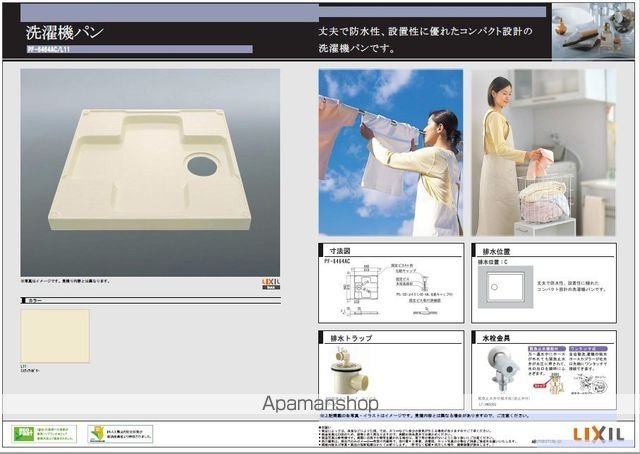The width and height of the screenshot is (640, 454).
Task: Click the カラー section label
Action: click(x=34, y=300)
